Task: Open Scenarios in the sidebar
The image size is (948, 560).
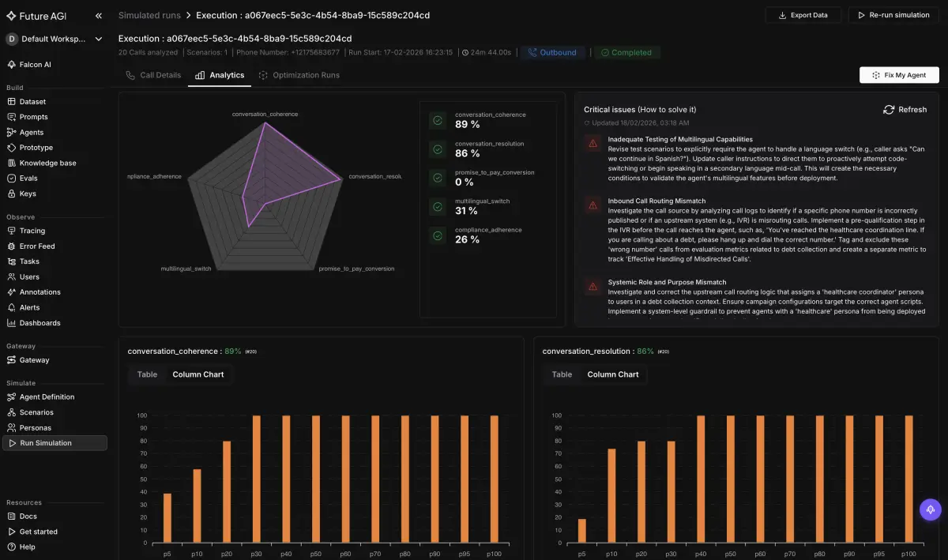Action: pos(36,412)
